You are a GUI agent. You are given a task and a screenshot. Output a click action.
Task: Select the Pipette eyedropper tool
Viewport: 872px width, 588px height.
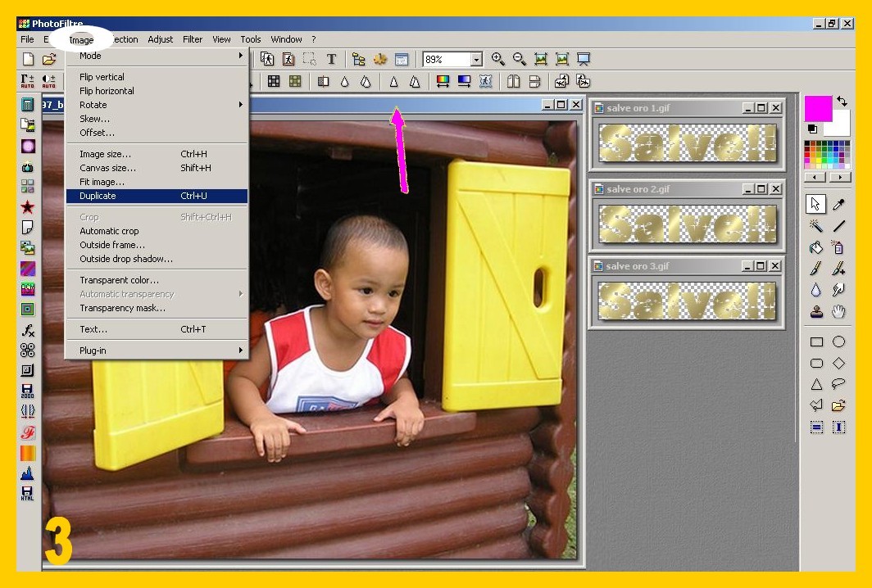coord(838,204)
